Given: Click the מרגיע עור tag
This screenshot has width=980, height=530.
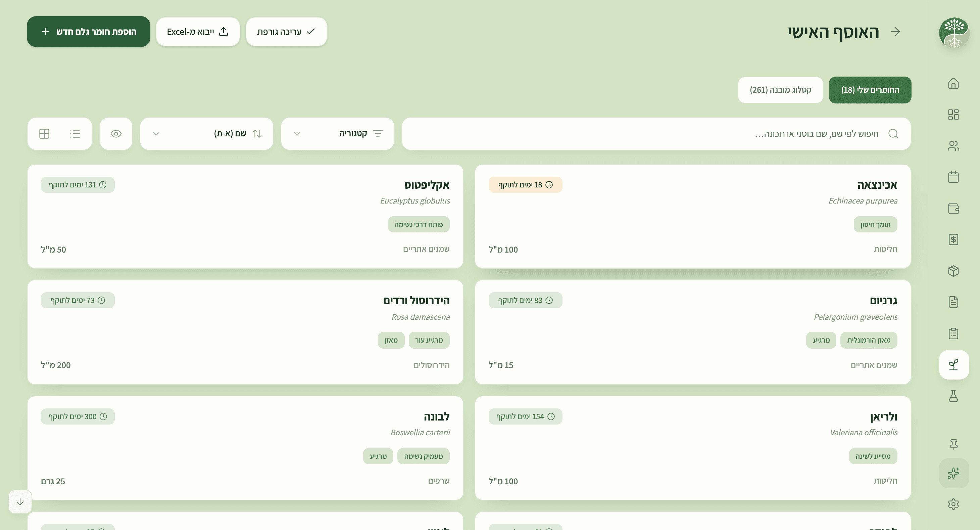Looking at the screenshot, I should coord(429,340).
